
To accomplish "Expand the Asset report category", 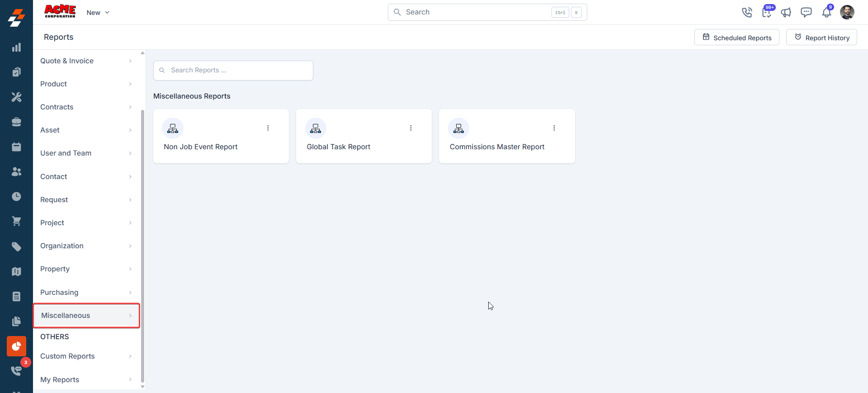I will (x=86, y=130).
